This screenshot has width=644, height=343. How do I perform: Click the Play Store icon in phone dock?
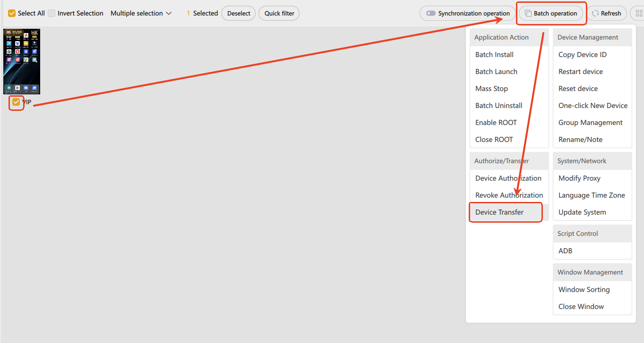tap(17, 88)
